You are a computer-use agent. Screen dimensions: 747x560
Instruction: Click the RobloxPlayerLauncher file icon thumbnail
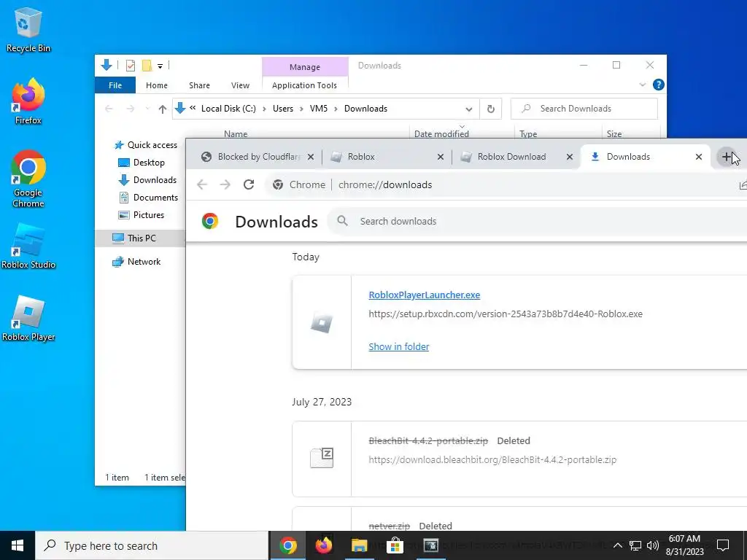322,323
